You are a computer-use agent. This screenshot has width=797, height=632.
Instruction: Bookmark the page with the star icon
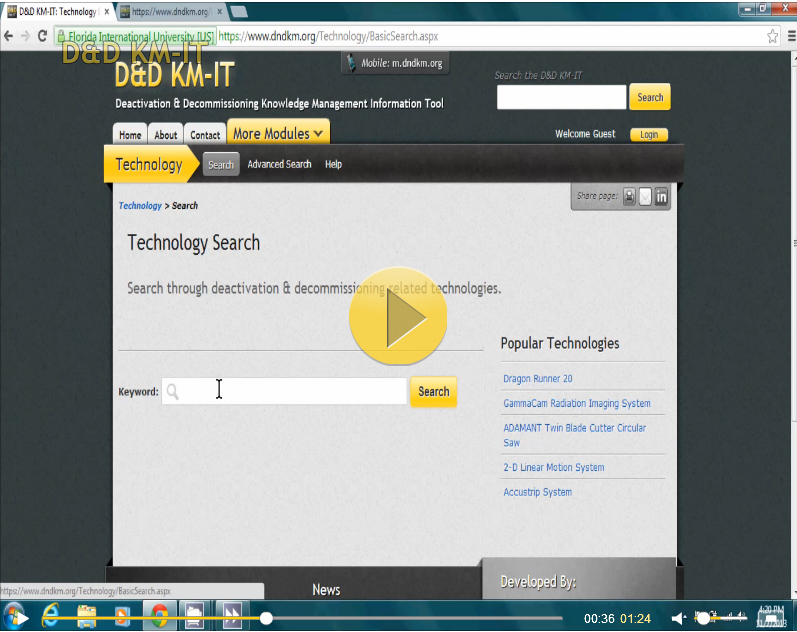[x=773, y=36]
